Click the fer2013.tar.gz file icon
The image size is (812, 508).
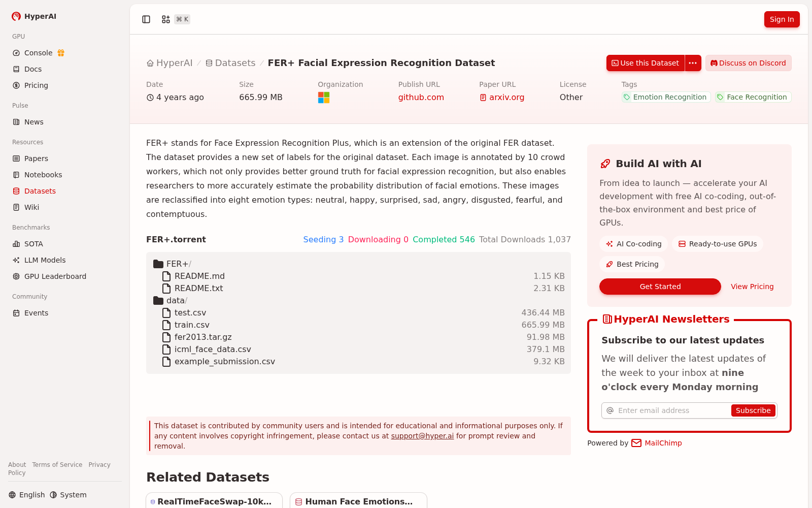[166, 337]
